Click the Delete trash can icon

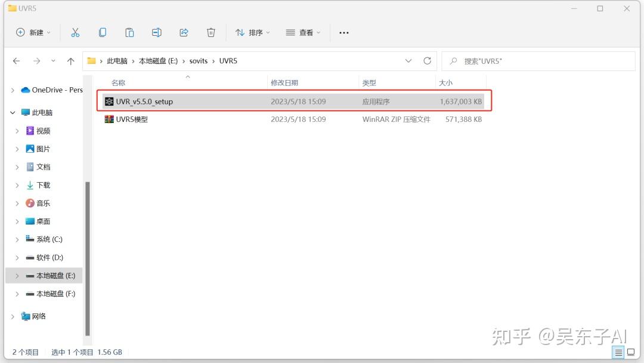coord(210,32)
